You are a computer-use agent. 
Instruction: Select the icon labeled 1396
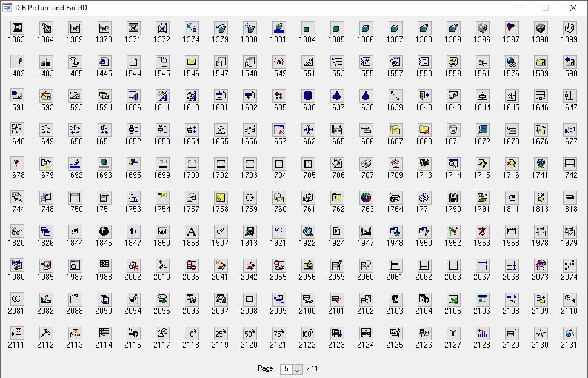point(482,28)
